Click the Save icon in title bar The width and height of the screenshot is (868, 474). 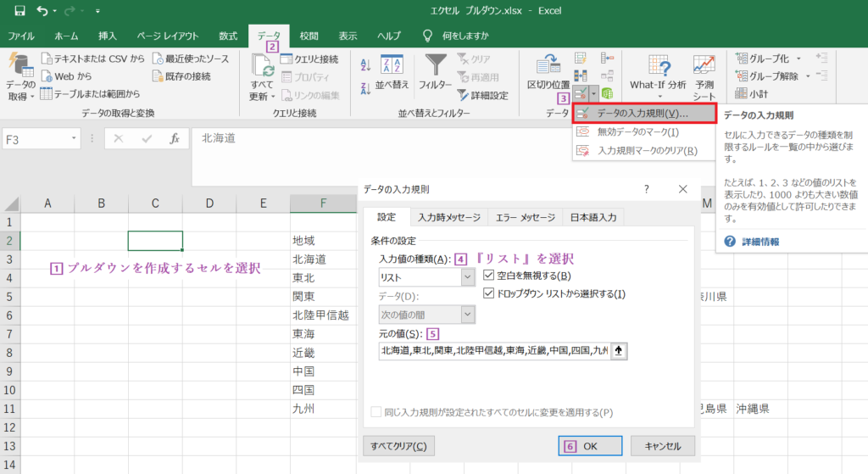click(20, 10)
